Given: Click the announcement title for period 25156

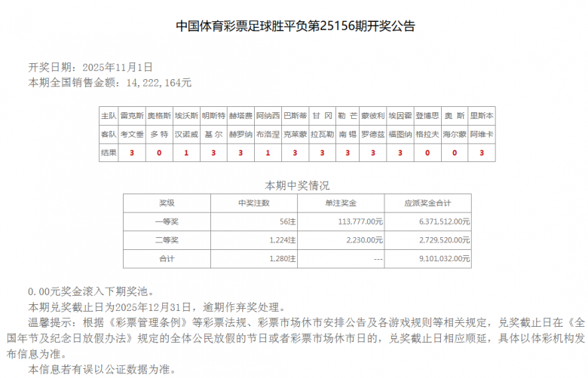Looking at the screenshot, I should tap(295, 26).
